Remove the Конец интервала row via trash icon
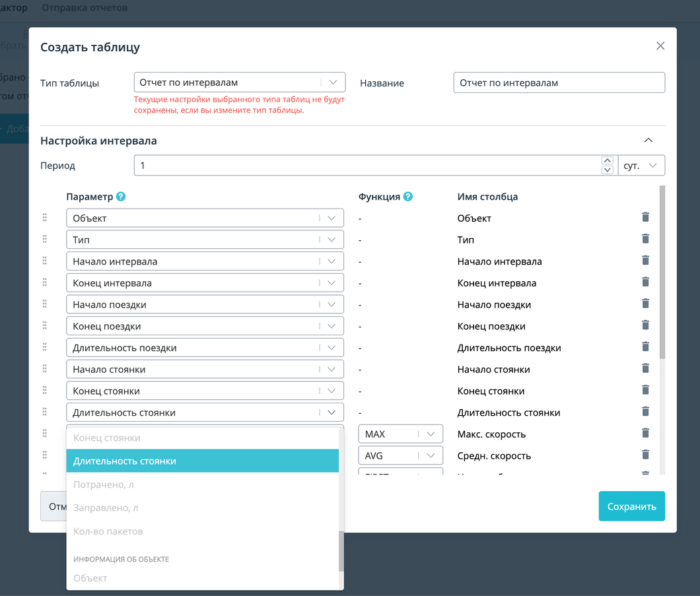700x596 pixels. point(645,282)
